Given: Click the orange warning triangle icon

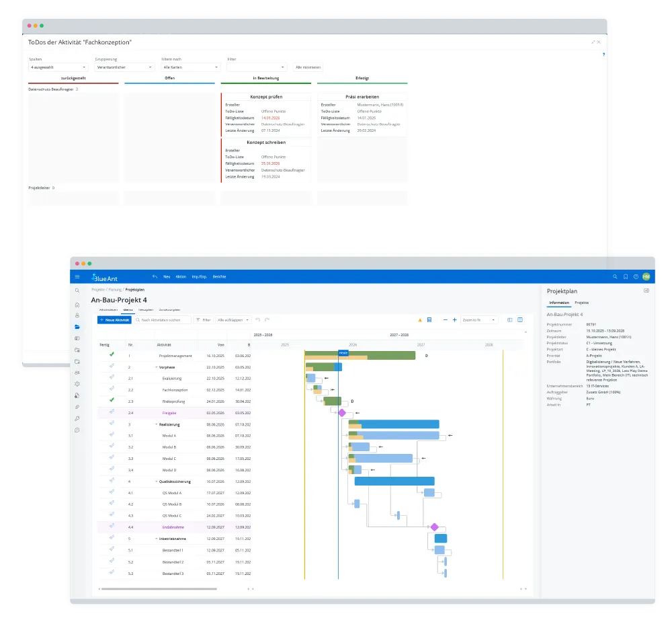Looking at the screenshot, I should click(x=420, y=320).
